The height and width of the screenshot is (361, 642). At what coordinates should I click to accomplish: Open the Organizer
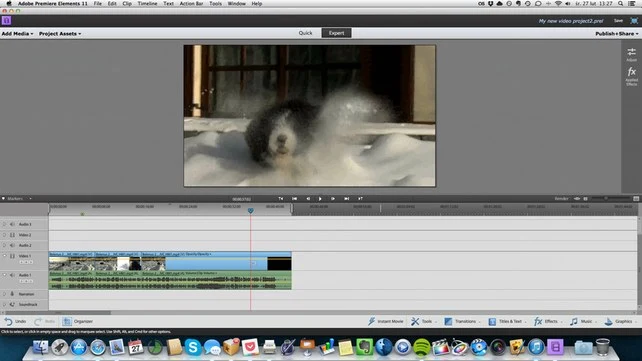click(77, 321)
